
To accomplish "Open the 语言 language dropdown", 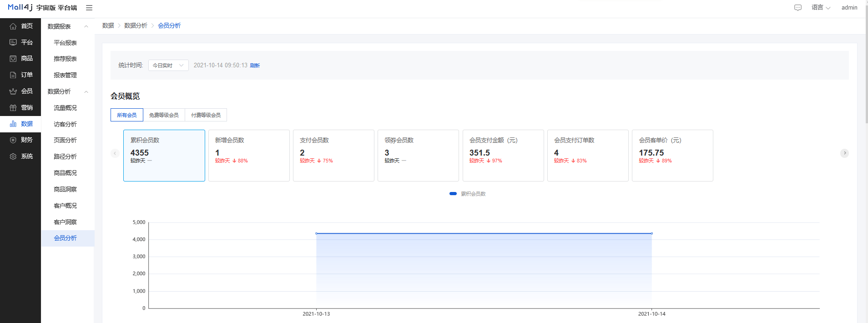I will click(x=821, y=8).
